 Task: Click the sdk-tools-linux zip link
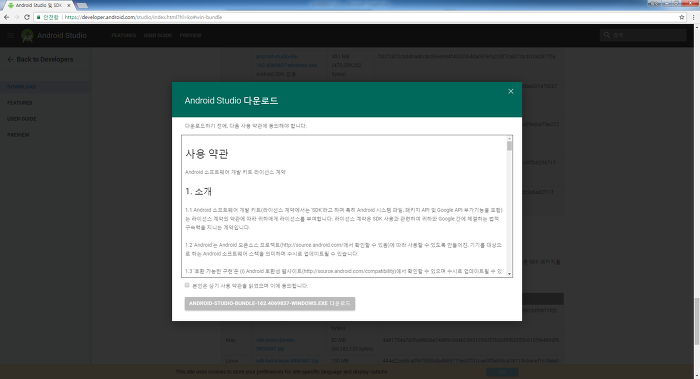(x=287, y=361)
